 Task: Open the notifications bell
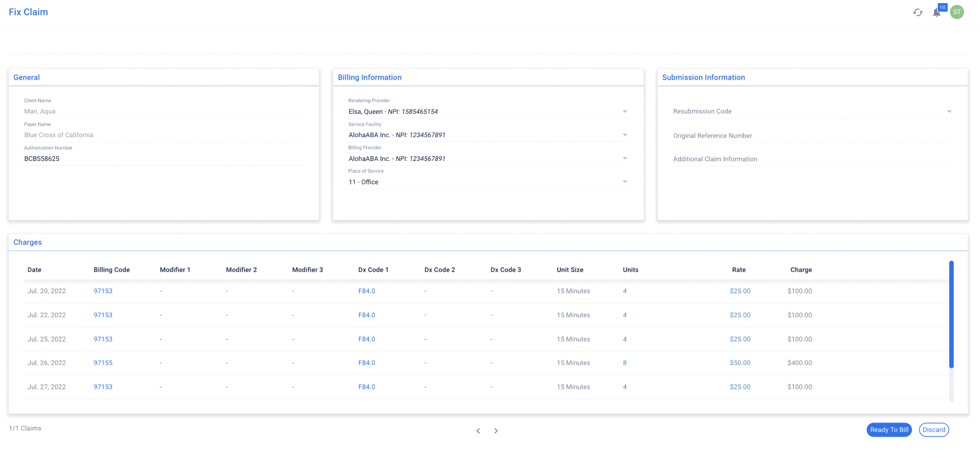pos(937,12)
